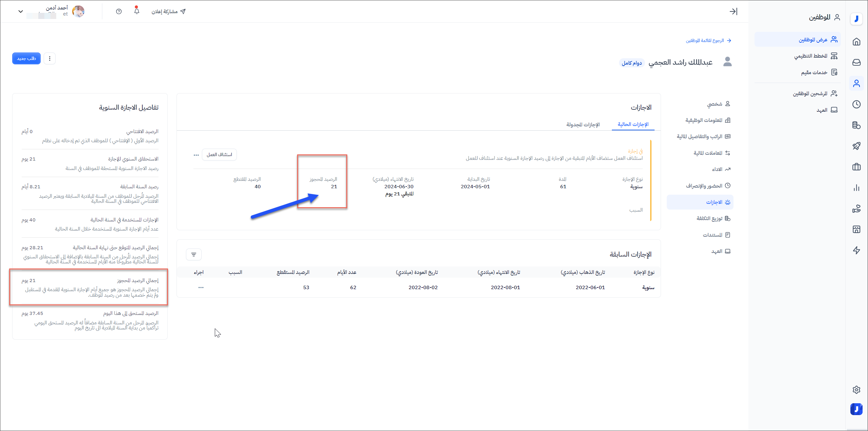Click the notification bell icon
The width and height of the screenshot is (868, 431).
point(137,11)
